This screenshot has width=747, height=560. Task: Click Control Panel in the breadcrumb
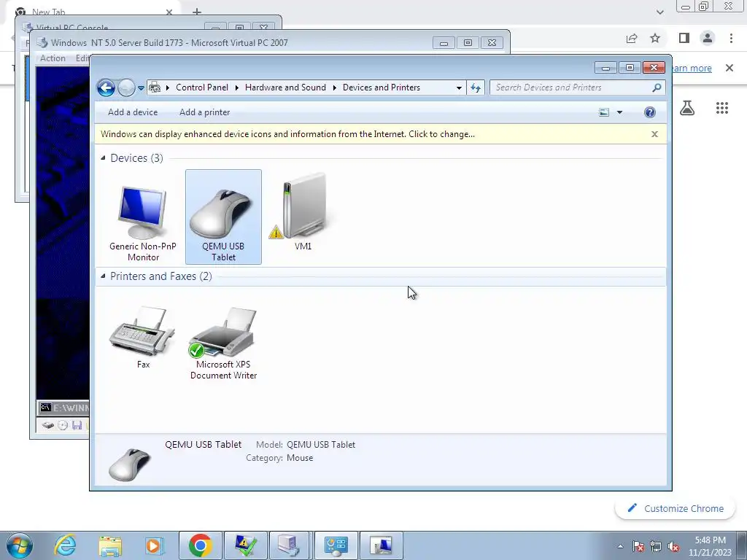pos(202,87)
